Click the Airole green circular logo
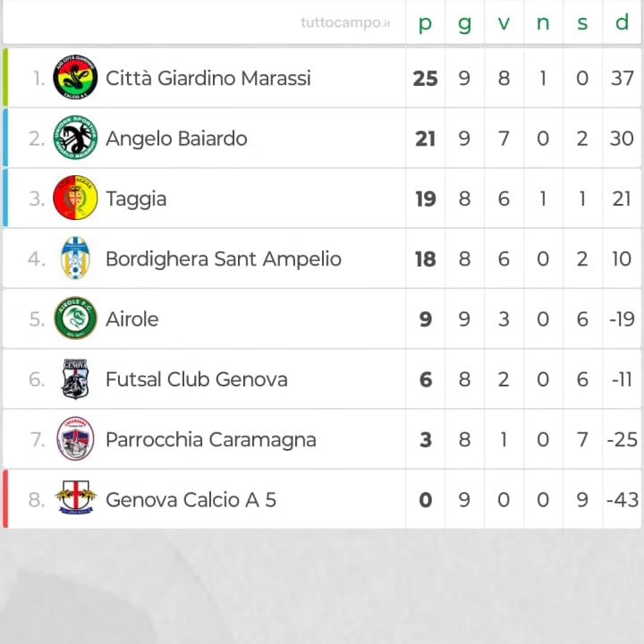The height and width of the screenshot is (644, 644). (x=75, y=318)
